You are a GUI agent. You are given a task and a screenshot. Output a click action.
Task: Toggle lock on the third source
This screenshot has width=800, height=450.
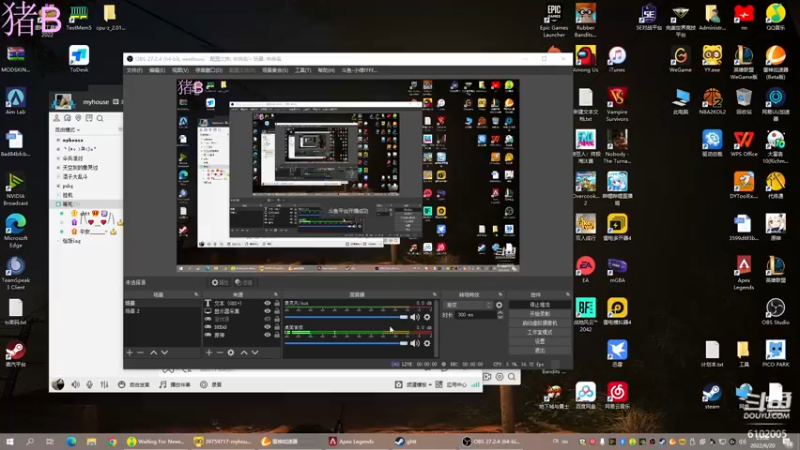(277, 319)
